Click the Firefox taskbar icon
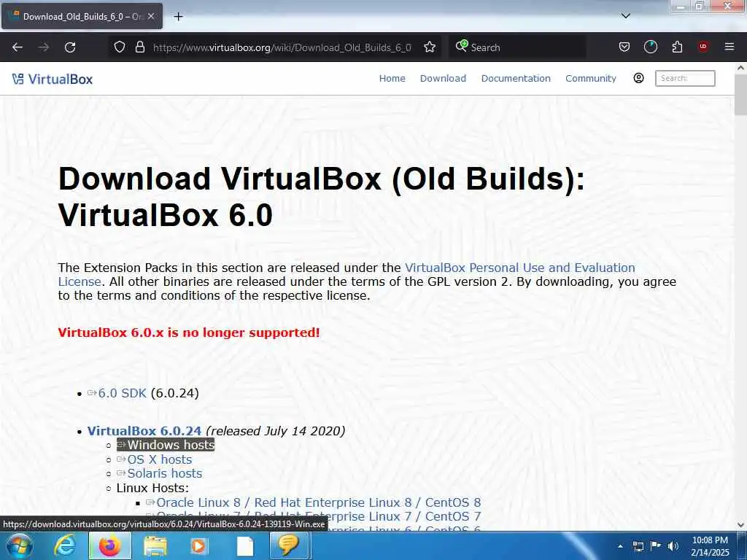747x560 pixels. coord(110,546)
